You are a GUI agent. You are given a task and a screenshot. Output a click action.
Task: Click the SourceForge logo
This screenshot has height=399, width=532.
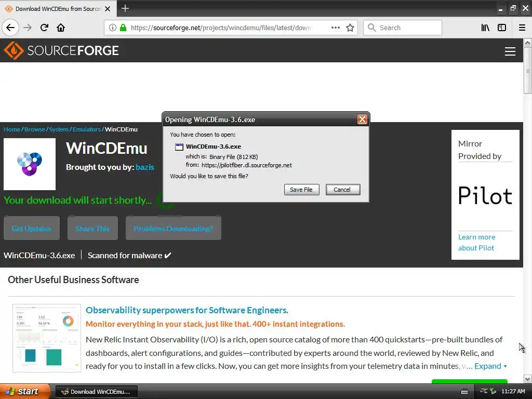[x=61, y=50]
